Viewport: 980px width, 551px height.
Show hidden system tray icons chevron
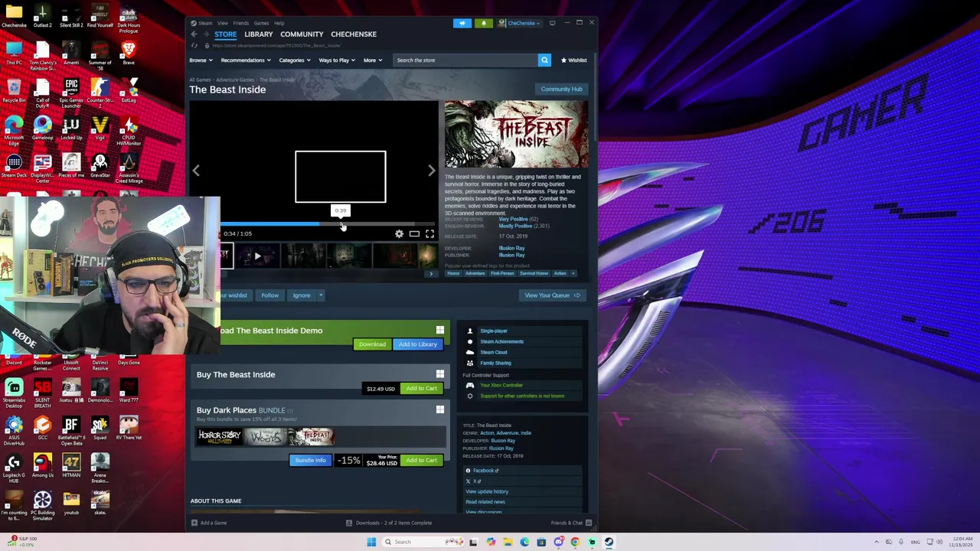pyautogui.click(x=877, y=542)
